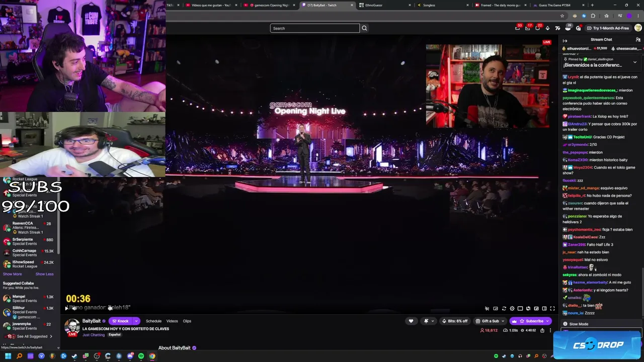Click the Bits: 6% off button
This screenshot has height=362, width=644.
[x=454, y=321]
